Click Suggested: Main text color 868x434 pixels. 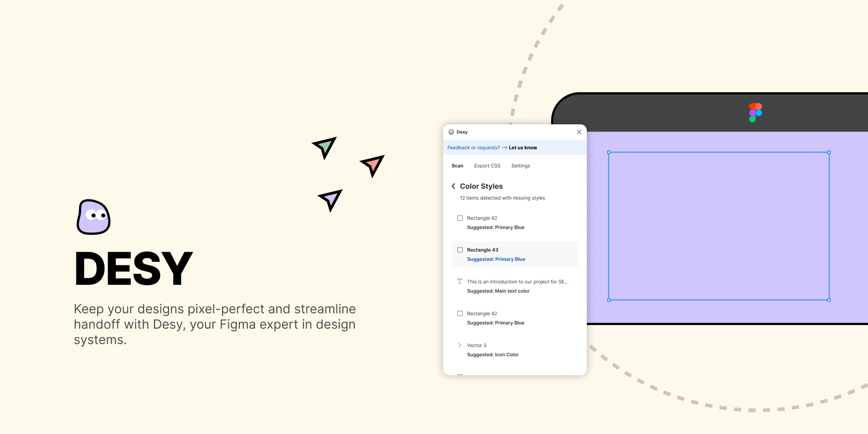(x=498, y=291)
